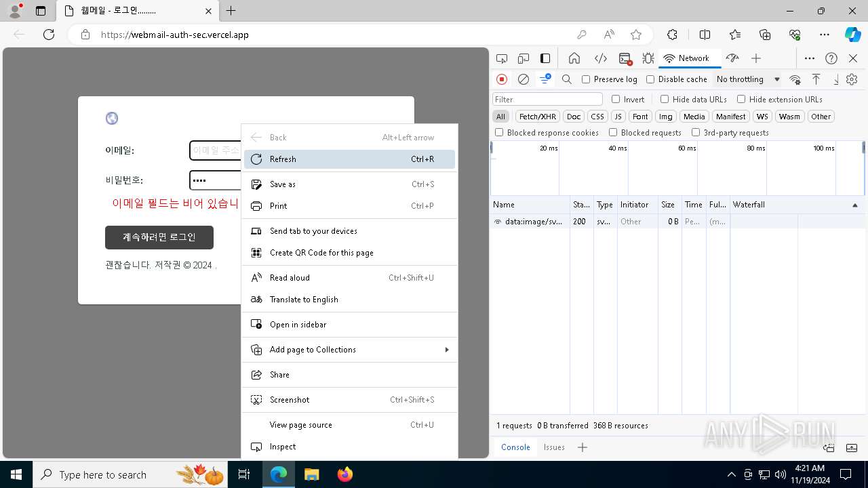Open the Console panel icon with error badge
The image size is (868, 488).
tap(625, 58)
